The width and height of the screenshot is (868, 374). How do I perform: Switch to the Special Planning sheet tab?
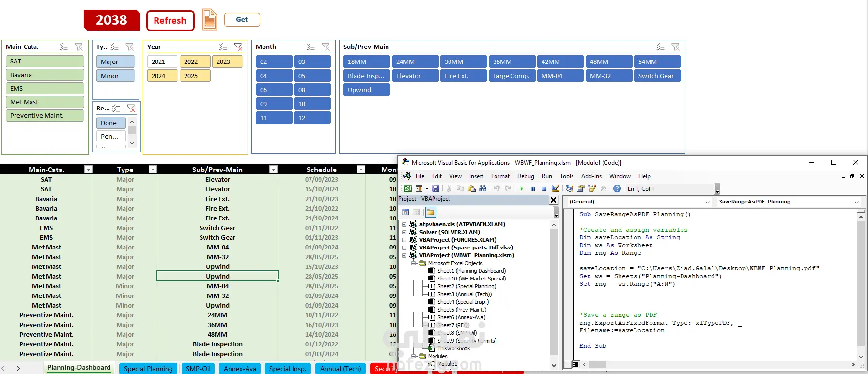(x=148, y=369)
